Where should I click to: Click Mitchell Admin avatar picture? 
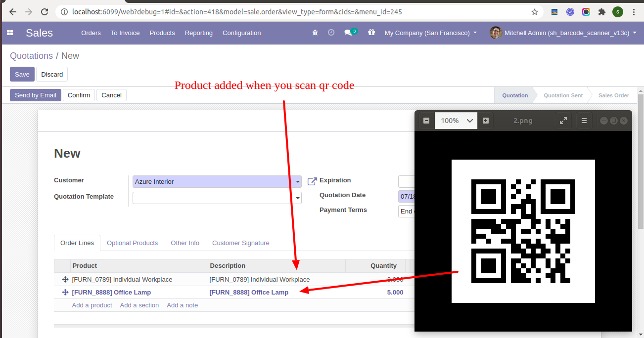pos(496,33)
